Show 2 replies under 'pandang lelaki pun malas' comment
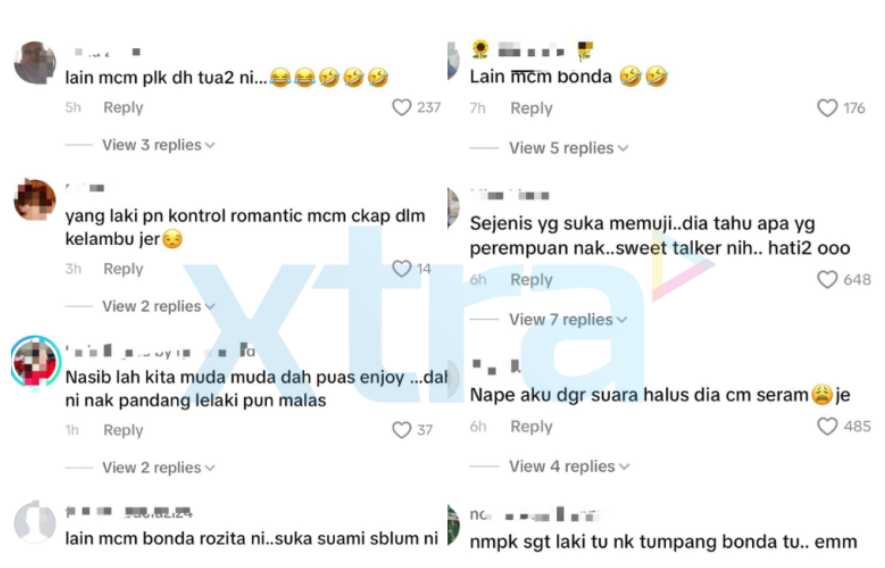This screenshot has height=568, width=885. (158, 468)
